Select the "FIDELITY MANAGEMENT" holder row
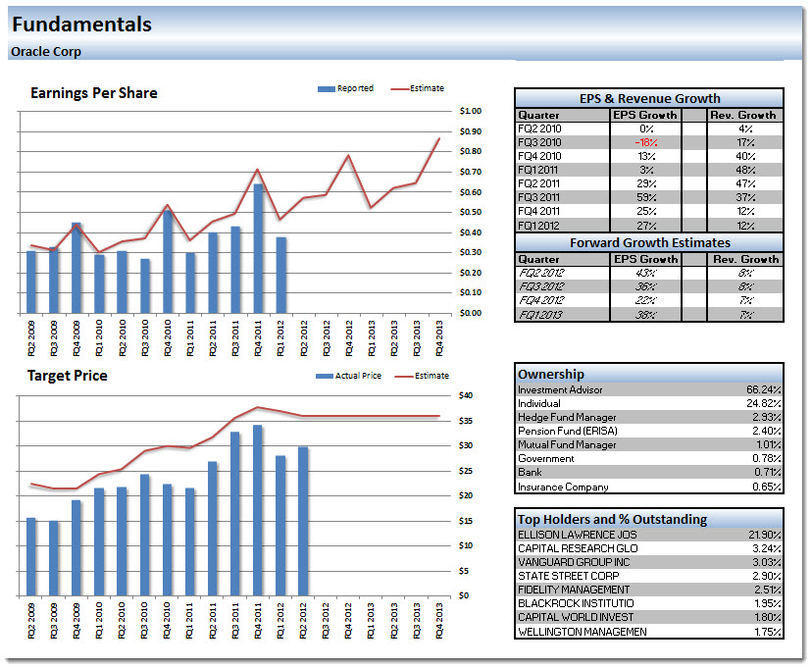Screen dimensions: 812x668 click(x=649, y=590)
